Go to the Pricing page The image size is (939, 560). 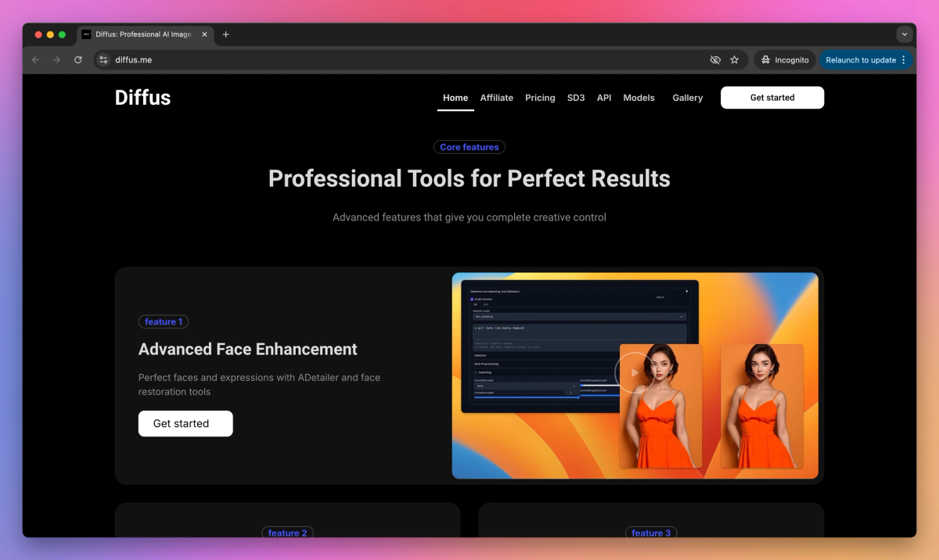coord(540,98)
